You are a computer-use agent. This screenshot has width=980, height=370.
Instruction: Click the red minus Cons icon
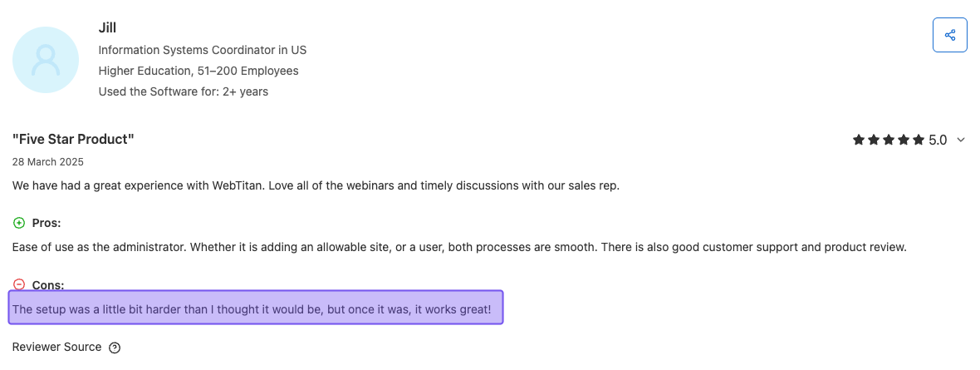pyautogui.click(x=19, y=285)
